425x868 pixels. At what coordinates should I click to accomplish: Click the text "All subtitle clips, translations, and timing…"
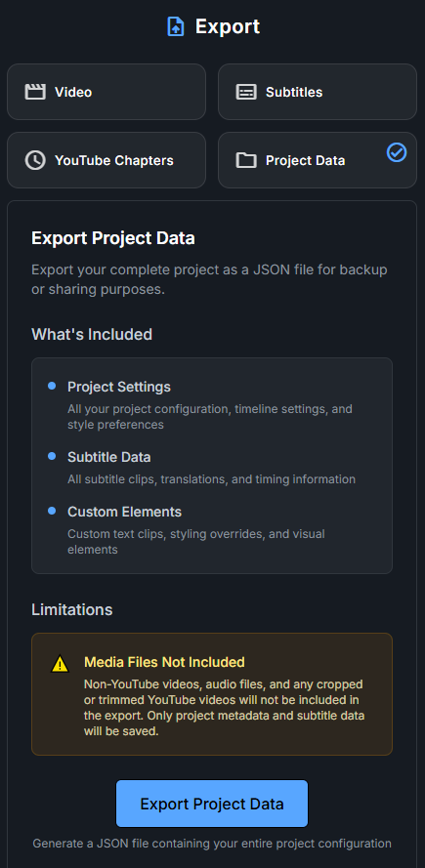[x=212, y=479]
